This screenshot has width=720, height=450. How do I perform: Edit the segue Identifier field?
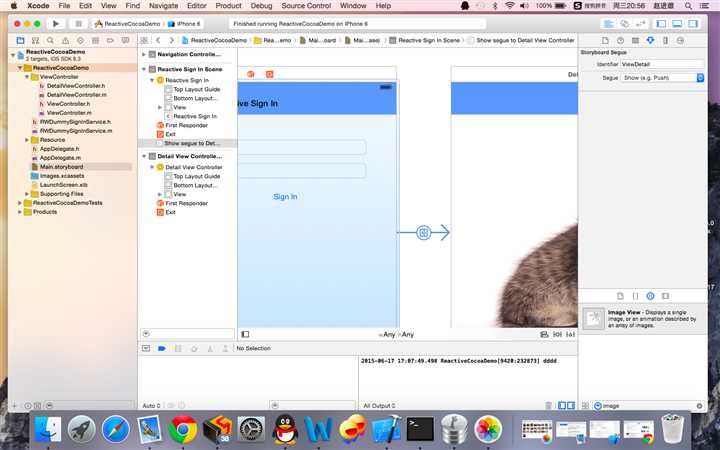click(662, 64)
